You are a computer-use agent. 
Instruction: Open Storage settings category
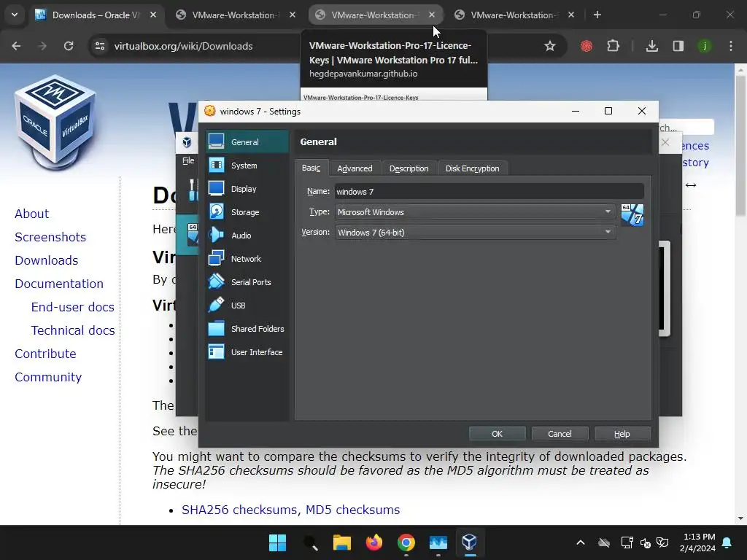(247, 212)
